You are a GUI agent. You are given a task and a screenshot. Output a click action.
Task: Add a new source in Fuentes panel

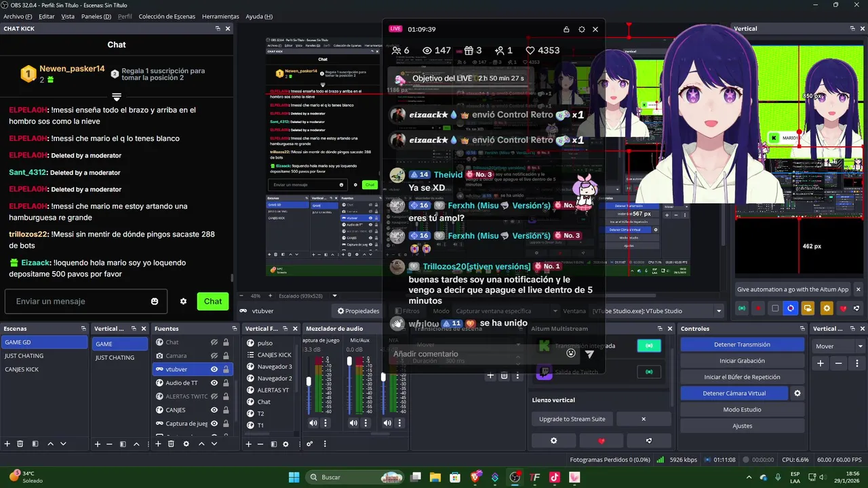pyautogui.click(x=159, y=444)
